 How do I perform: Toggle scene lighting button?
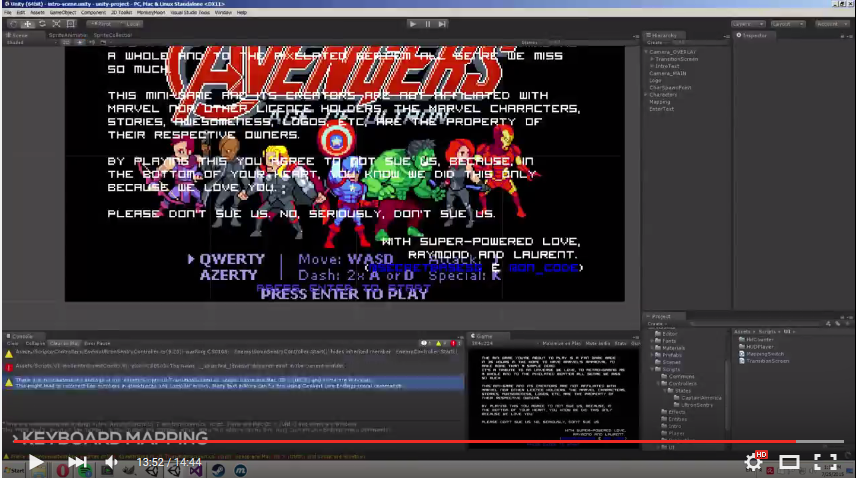[80, 43]
